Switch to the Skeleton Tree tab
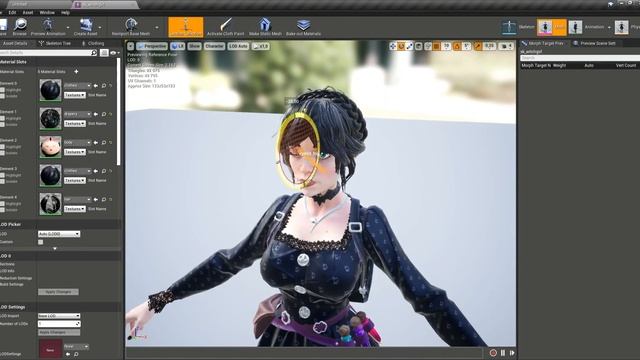 (x=55, y=43)
